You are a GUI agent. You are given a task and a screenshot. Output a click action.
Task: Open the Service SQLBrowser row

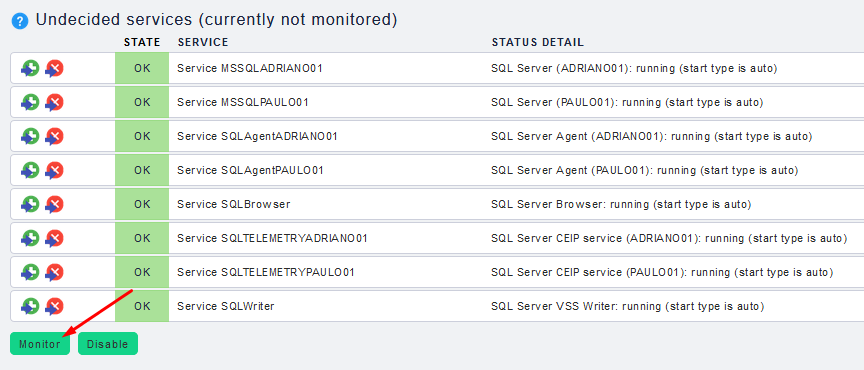click(x=437, y=205)
